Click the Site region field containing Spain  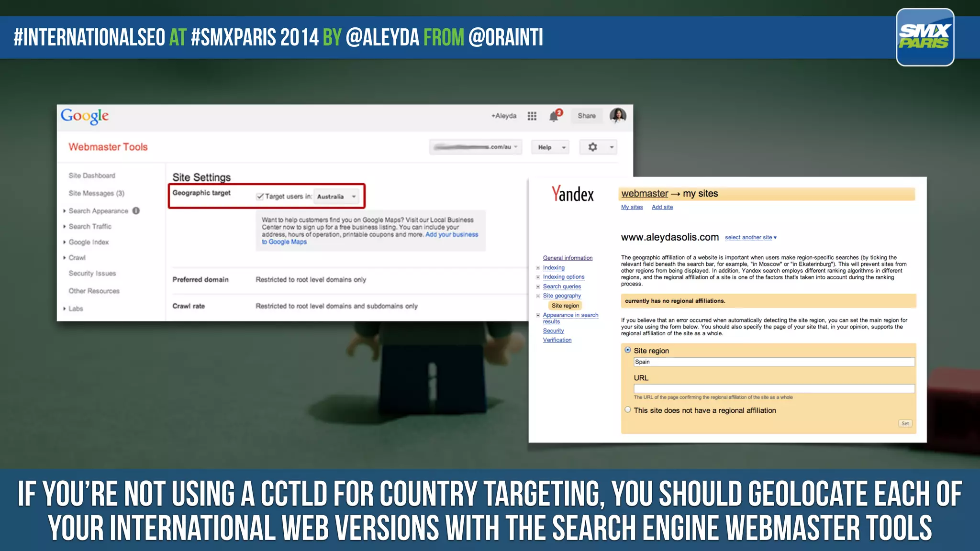[774, 362]
